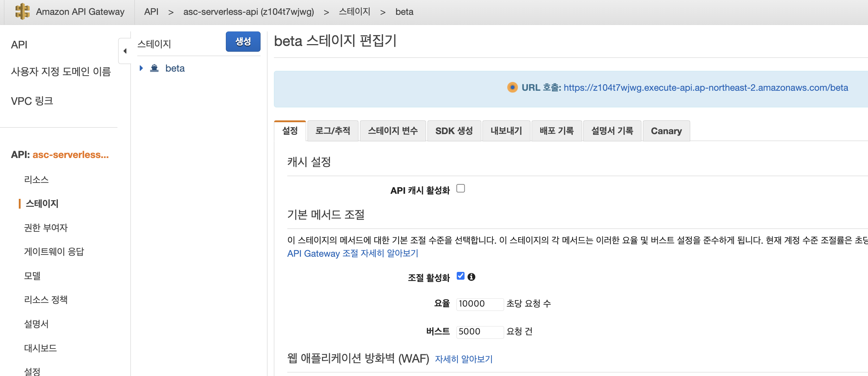Screen dimensions: 868x376
Task: Open the 설정 tab
Action: click(290, 131)
